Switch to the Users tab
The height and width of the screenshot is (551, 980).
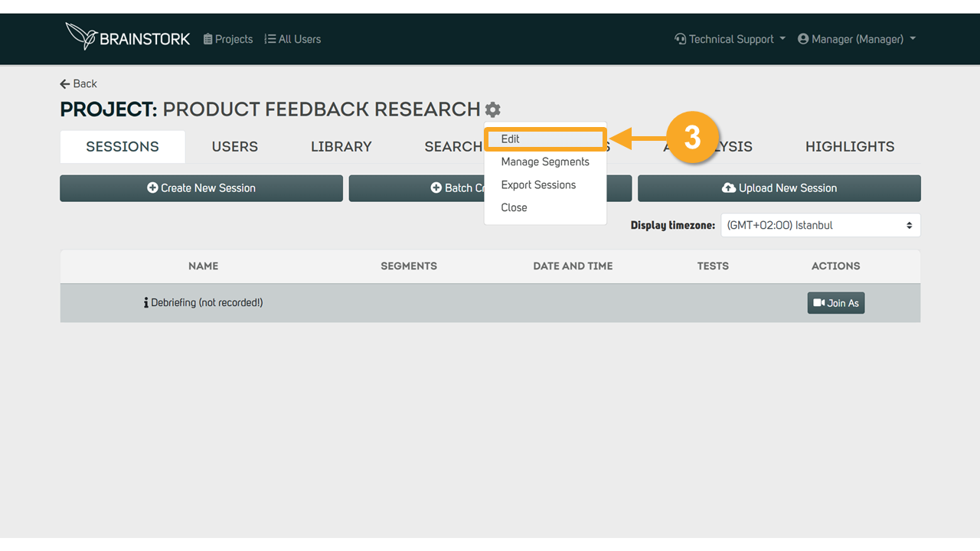pos(234,147)
